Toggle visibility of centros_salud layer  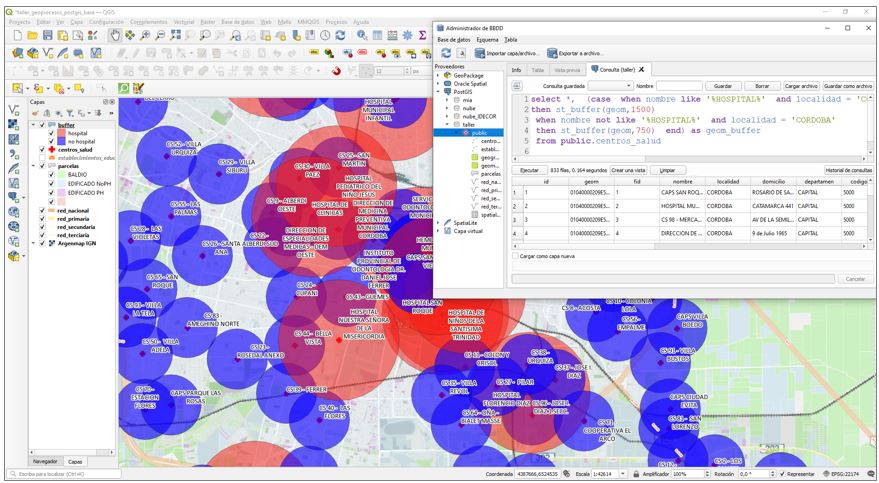pos(42,150)
